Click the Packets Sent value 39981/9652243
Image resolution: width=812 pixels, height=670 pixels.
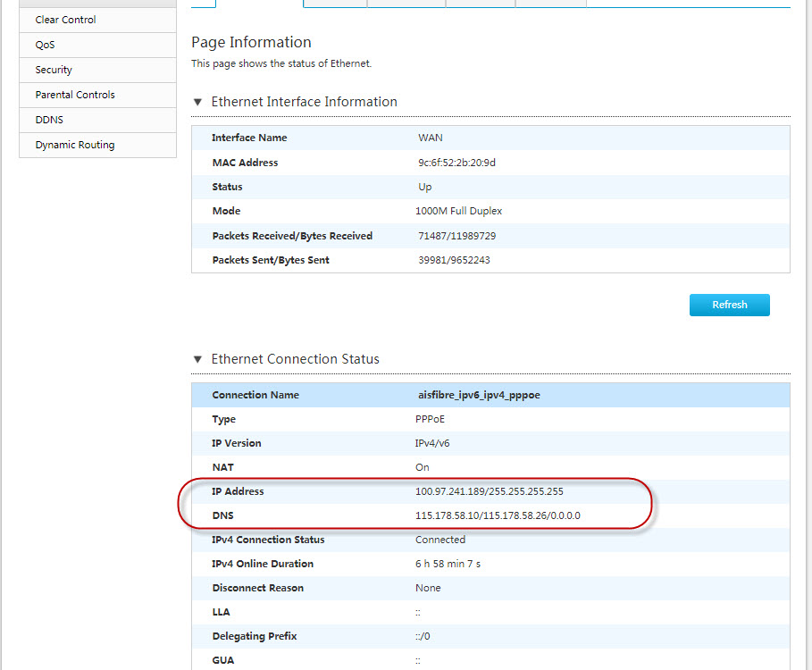click(453, 260)
